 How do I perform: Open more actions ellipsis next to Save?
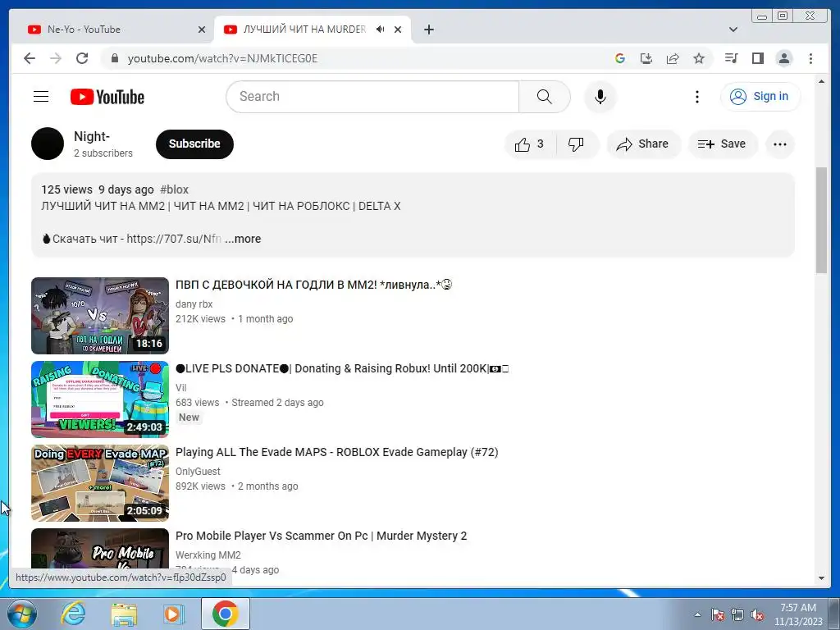pyautogui.click(x=779, y=144)
